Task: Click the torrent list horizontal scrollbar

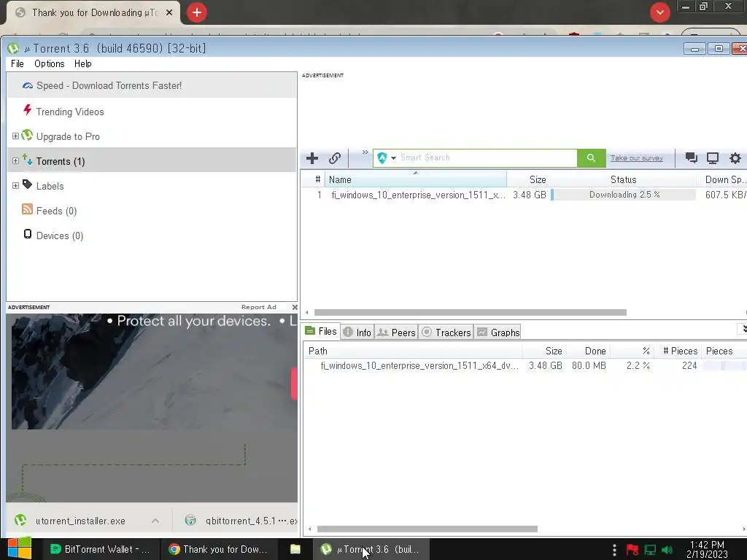Action: (x=471, y=312)
